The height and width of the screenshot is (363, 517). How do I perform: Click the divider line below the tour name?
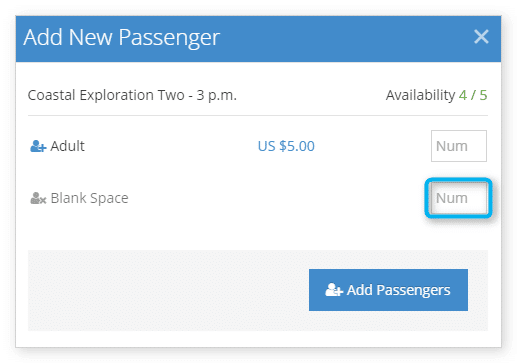pyautogui.click(x=258, y=116)
